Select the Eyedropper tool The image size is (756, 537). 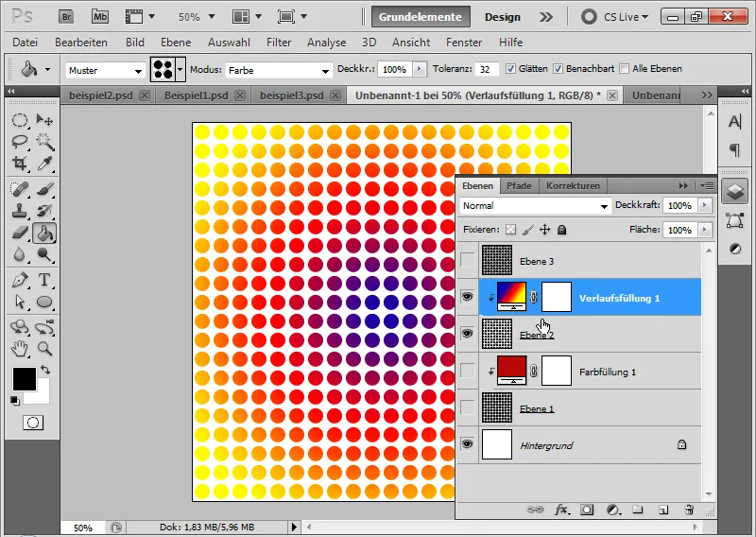click(x=44, y=163)
